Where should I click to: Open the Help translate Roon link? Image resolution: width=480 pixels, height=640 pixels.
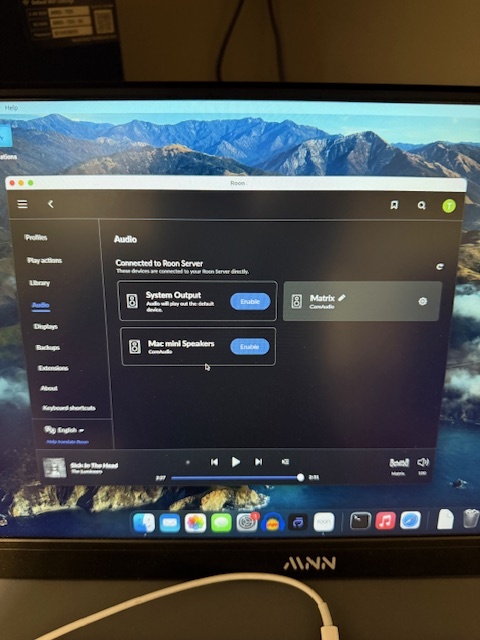click(67, 442)
